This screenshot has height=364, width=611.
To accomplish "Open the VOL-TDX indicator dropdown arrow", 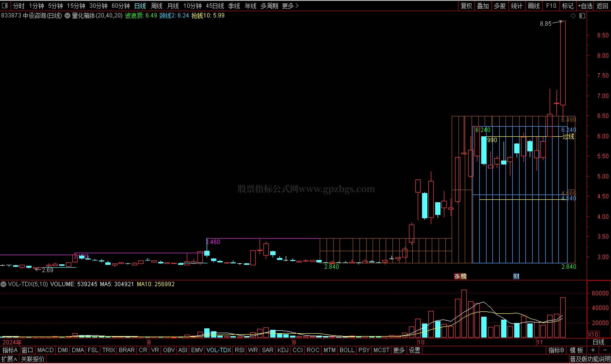I will point(3,284).
